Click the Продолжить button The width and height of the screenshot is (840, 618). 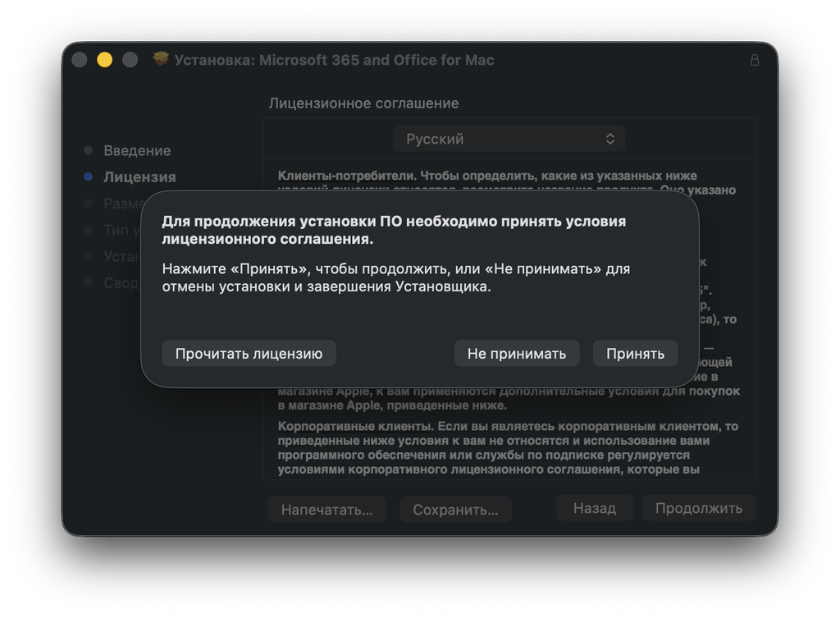(699, 508)
